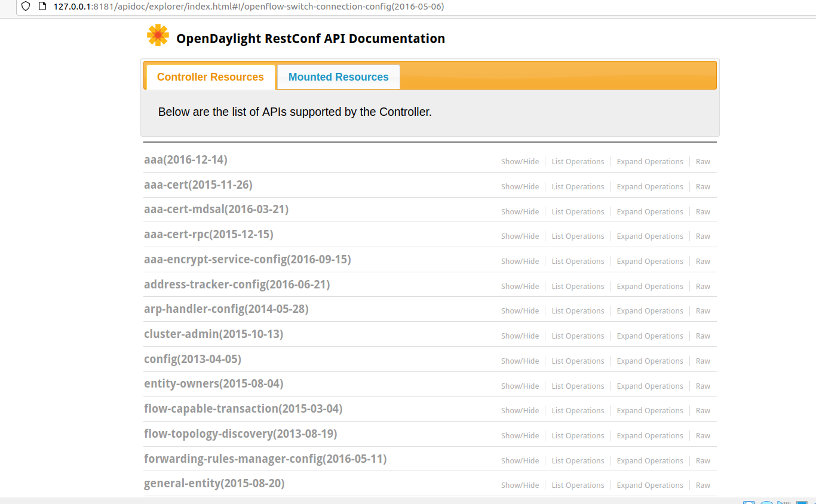Open Raw view for flow-topology-discovery(2013-08-19)

coord(703,436)
